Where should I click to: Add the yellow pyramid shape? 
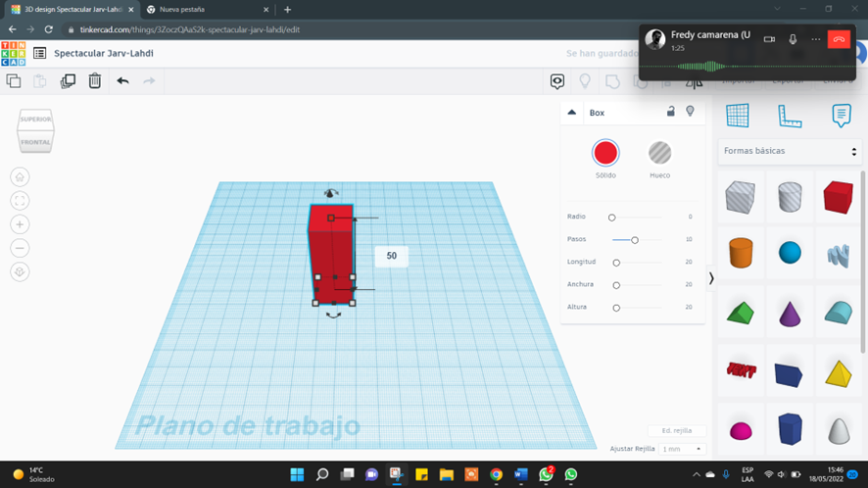pos(838,373)
